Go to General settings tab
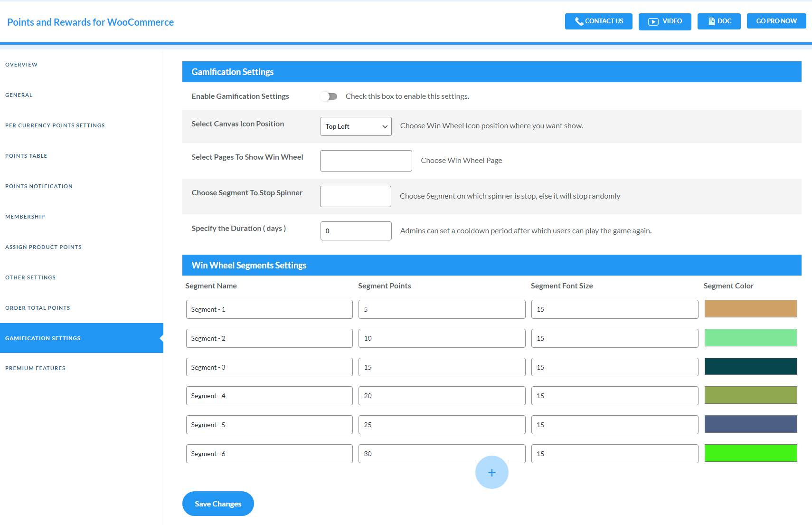The image size is (812, 525). (x=19, y=95)
